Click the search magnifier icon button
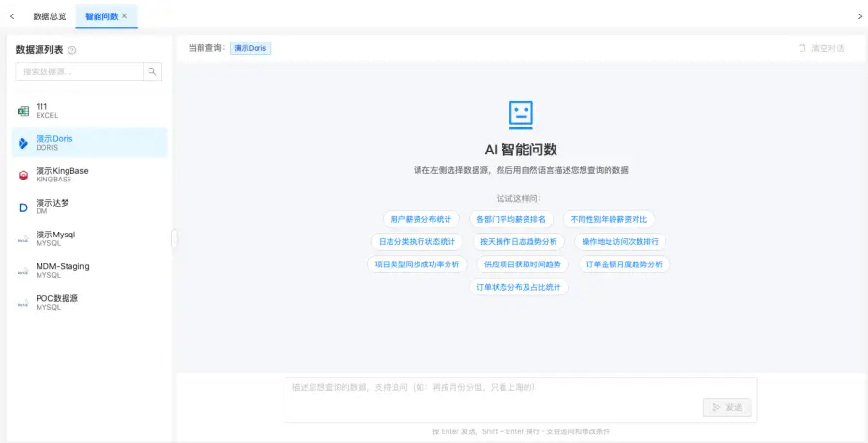Viewport: 868px width, 443px height. pyautogui.click(x=152, y=71)
